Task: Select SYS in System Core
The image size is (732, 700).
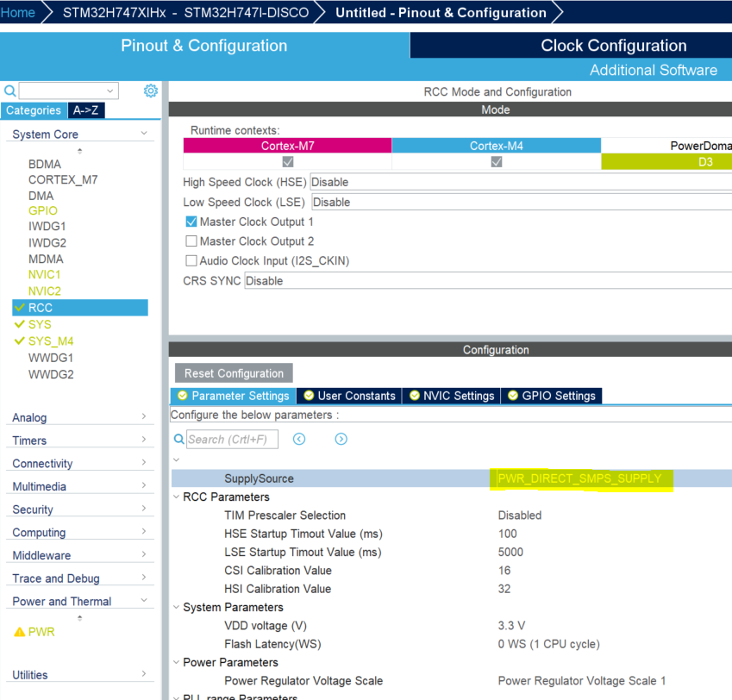Action: [x=40, y=324]
